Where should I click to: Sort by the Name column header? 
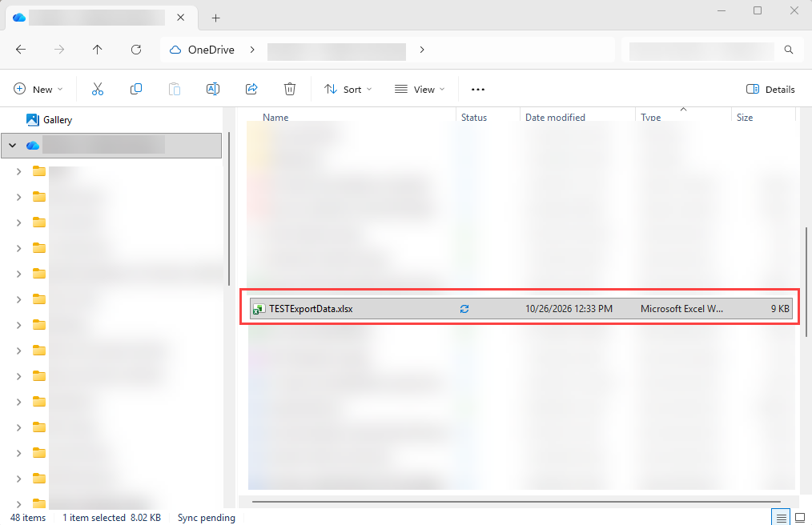(x=275, y=117)
